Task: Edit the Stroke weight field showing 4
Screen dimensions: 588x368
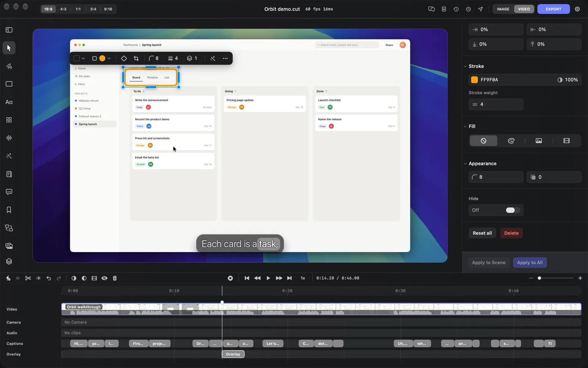Action: click(x=496, y=104)
